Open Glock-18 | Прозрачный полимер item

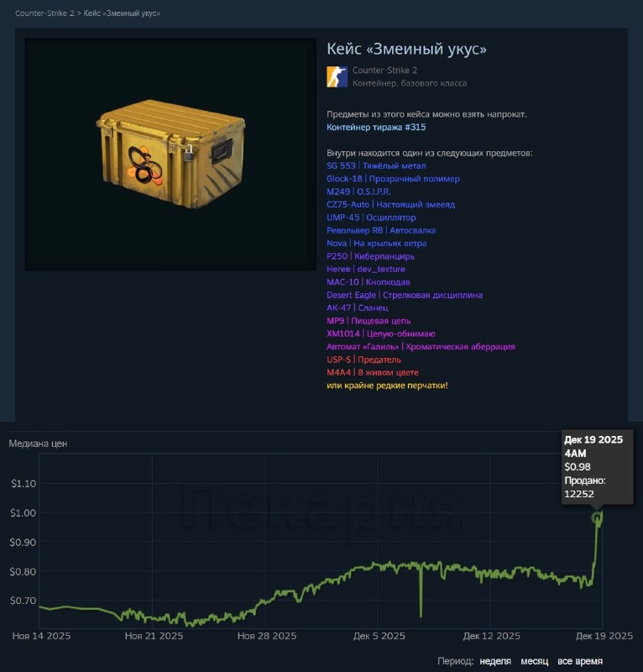coord(393,179)
